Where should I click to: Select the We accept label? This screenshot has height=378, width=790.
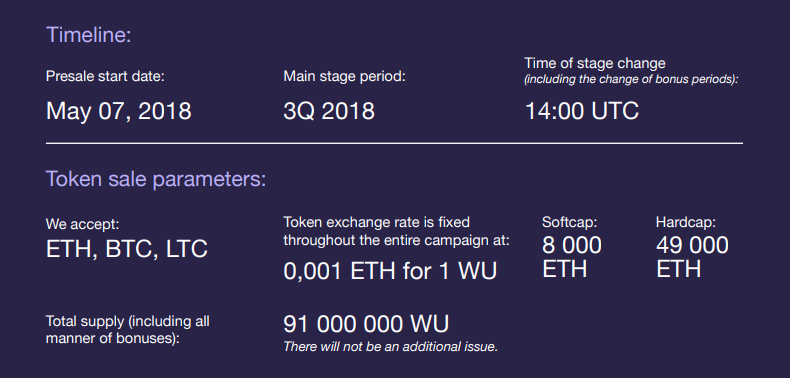83,224
